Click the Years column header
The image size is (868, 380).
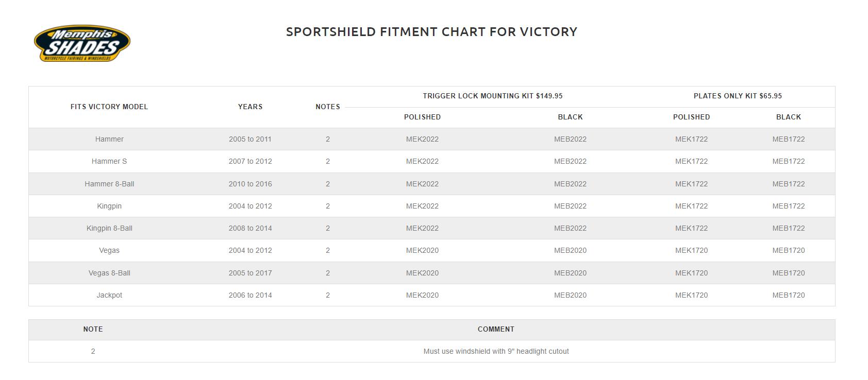click(250, 107)
